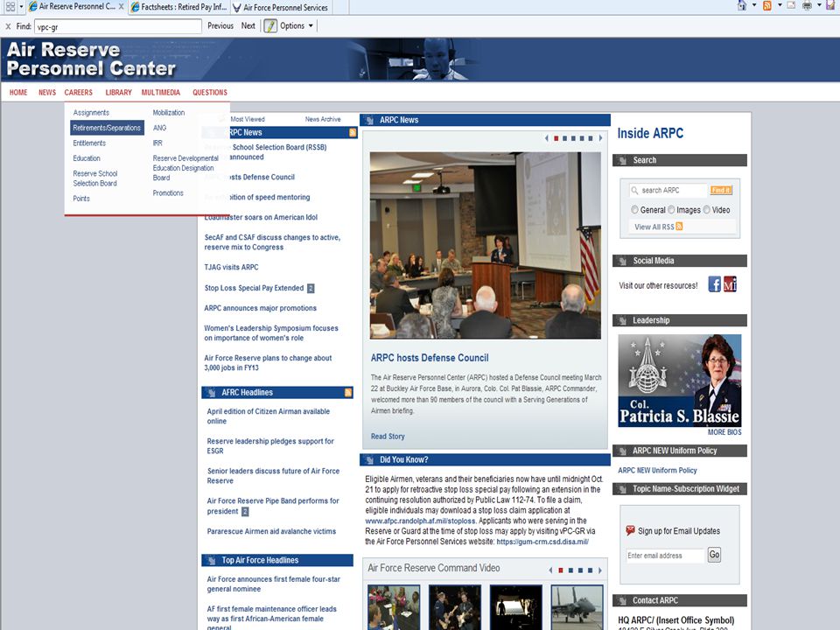Image resolution: width=840 pixels, height=630 pixels.
Task: Open the HOME menu item
Action: [18, 92]
